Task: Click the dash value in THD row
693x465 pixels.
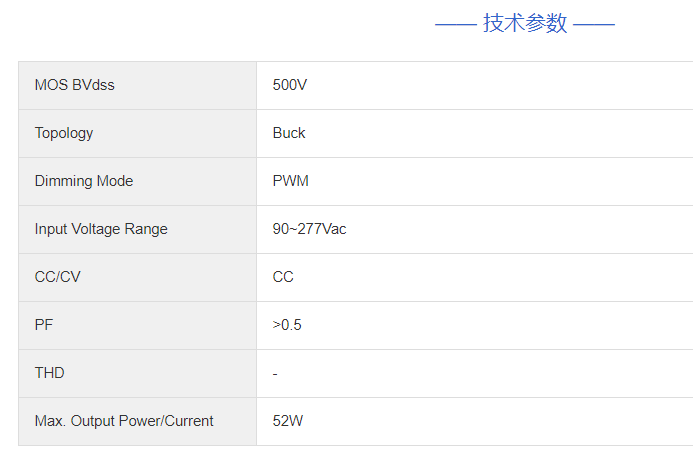Action: tap(275, 373)
